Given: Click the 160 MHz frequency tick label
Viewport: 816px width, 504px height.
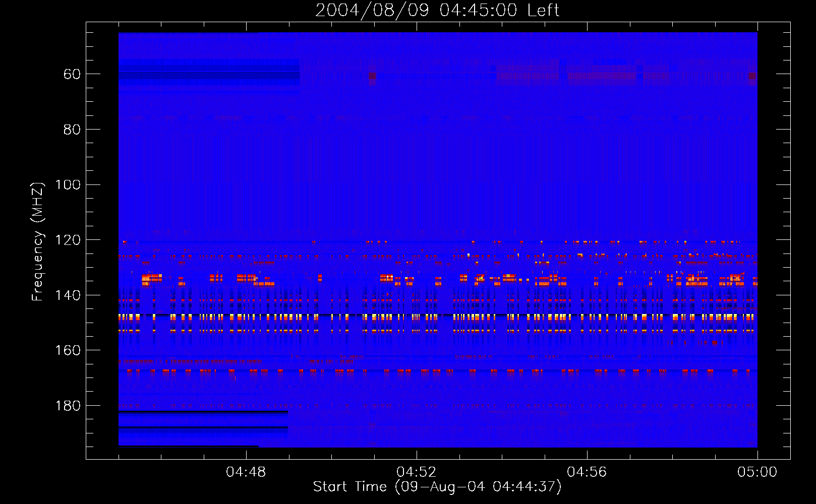Looking at the screenshot, I should (x=68, y=350).
